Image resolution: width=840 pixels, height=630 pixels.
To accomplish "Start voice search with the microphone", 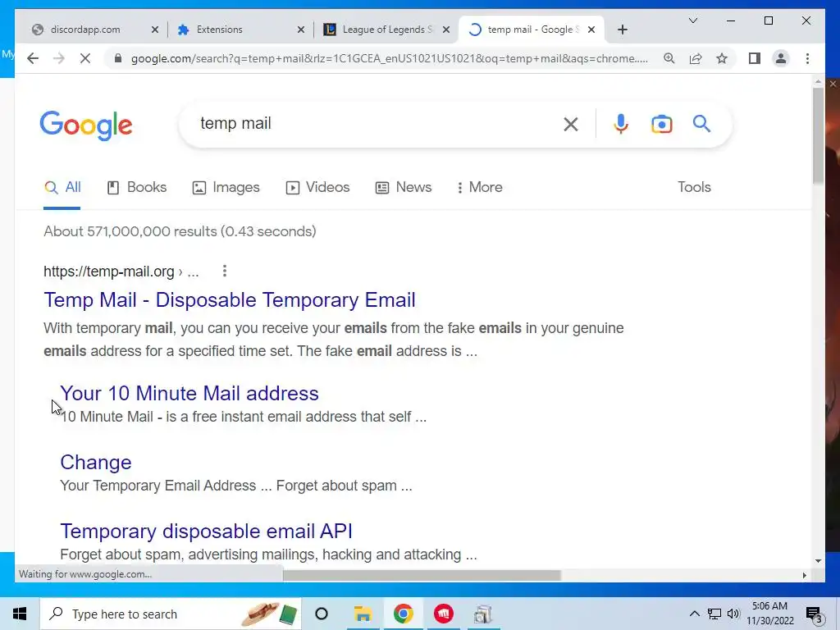I will [x=621, y=125].
